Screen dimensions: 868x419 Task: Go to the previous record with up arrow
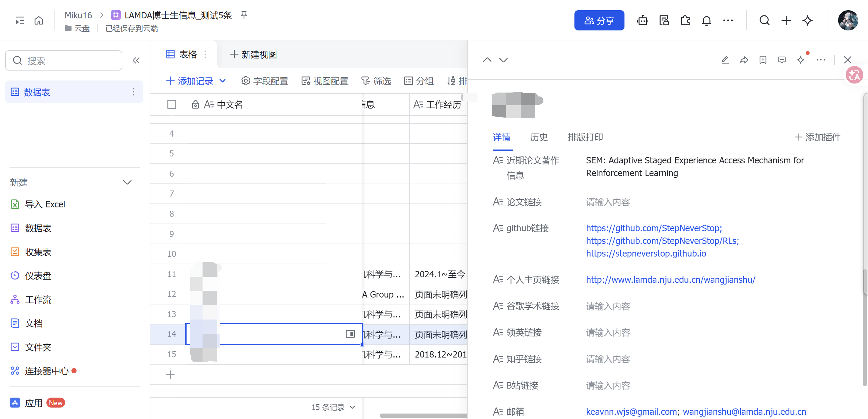click(487, 60)
